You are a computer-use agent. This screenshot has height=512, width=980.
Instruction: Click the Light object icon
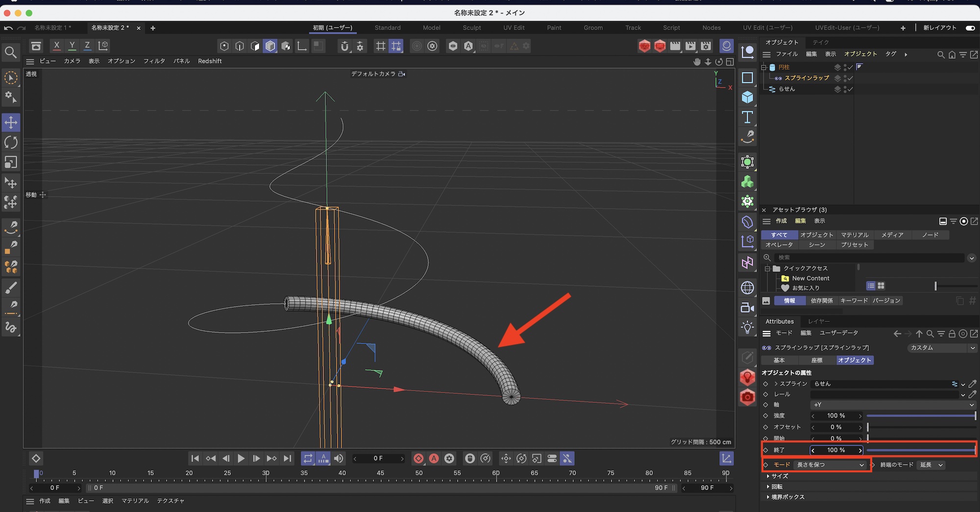[747, 327]
